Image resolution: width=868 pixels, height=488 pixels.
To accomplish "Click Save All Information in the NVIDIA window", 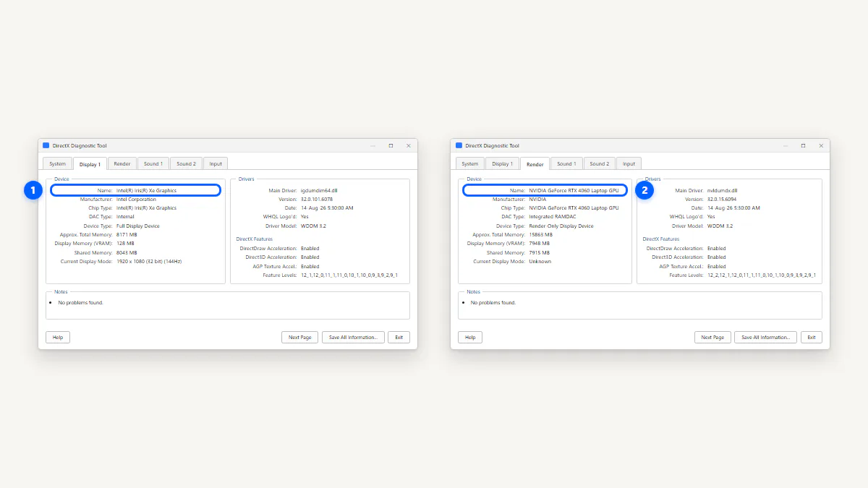I will tap(765, 338).
